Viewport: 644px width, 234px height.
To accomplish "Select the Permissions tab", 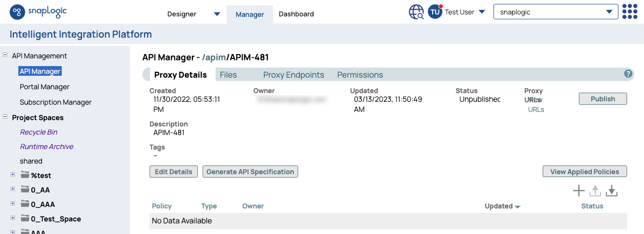I will (360, 75).
